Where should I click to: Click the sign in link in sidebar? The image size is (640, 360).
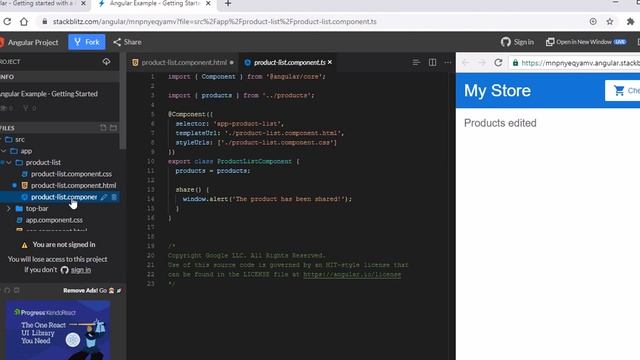(x=81, y=270)
